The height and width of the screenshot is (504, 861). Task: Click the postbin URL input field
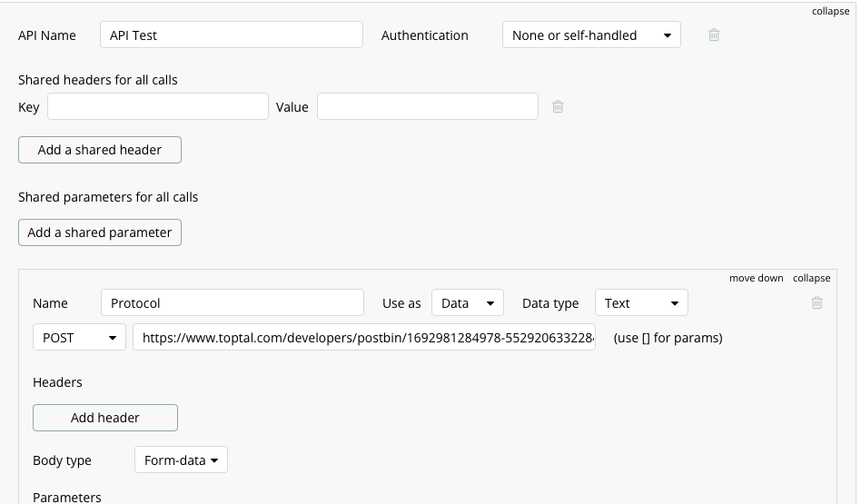[363, 338]
